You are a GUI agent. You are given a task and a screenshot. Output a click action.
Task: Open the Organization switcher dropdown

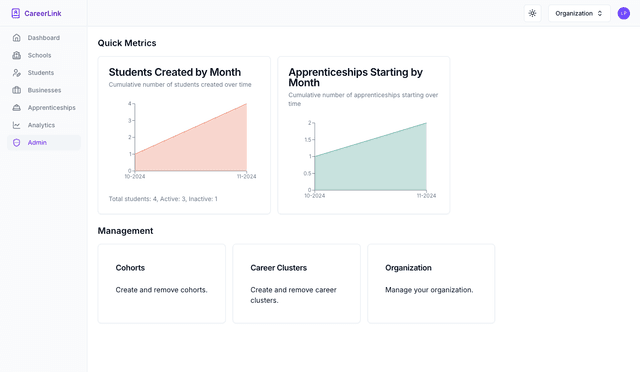[579, 13]
